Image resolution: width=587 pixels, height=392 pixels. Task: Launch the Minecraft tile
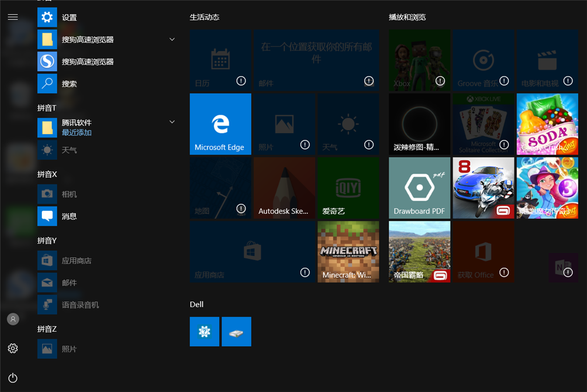[348, 252]
